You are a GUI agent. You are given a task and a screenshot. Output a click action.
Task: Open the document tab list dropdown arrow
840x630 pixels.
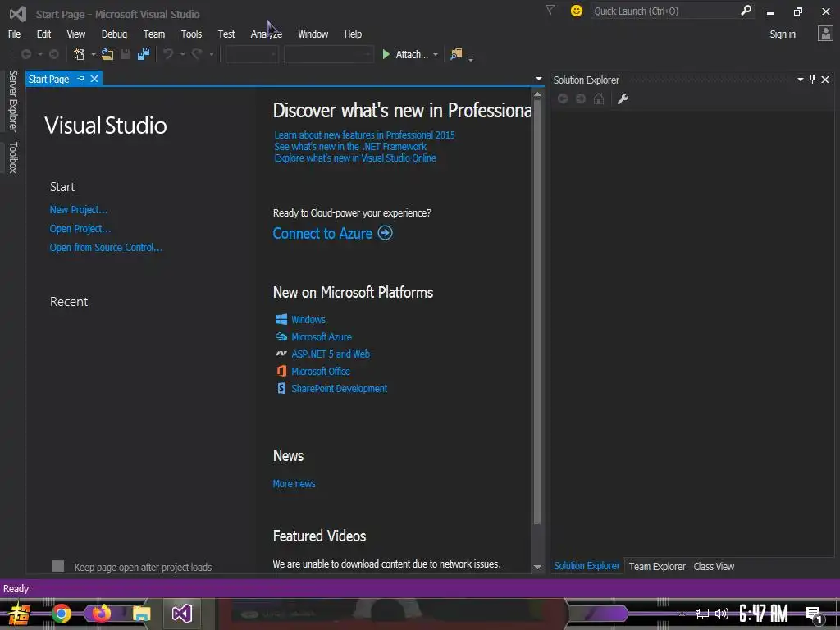pyautogui.click(x=538, y=79)
